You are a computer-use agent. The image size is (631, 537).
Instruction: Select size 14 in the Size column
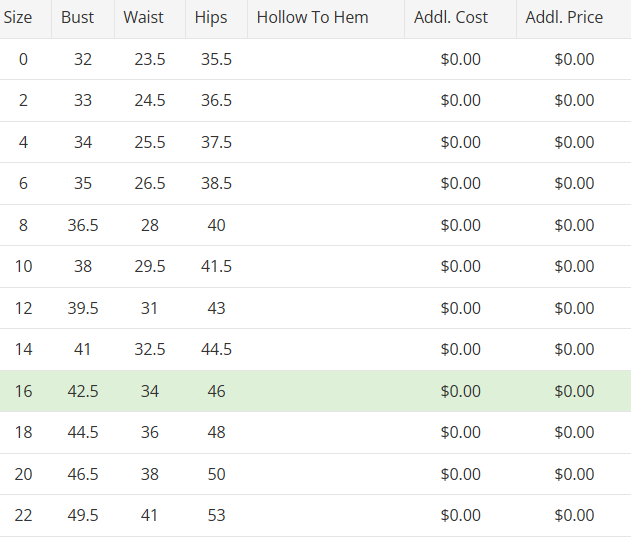click(23, 349)
